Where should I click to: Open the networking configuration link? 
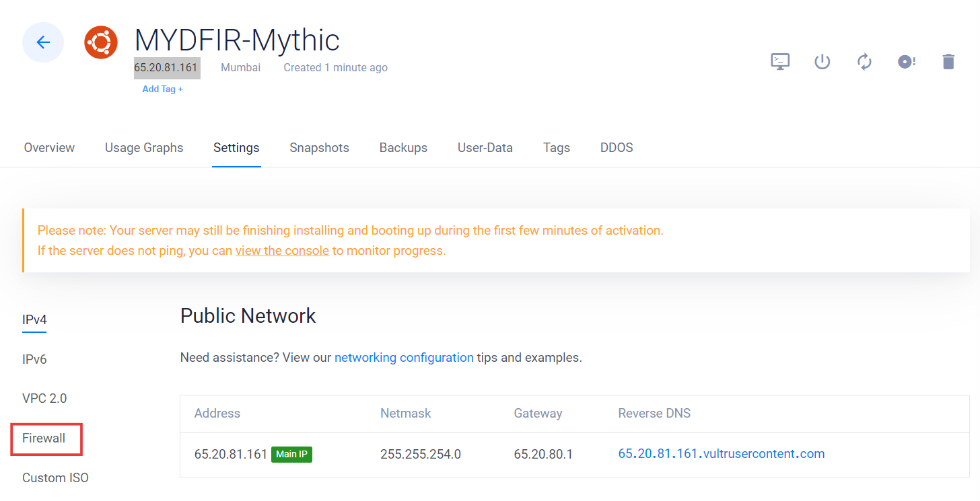click(x=404, y=358)
